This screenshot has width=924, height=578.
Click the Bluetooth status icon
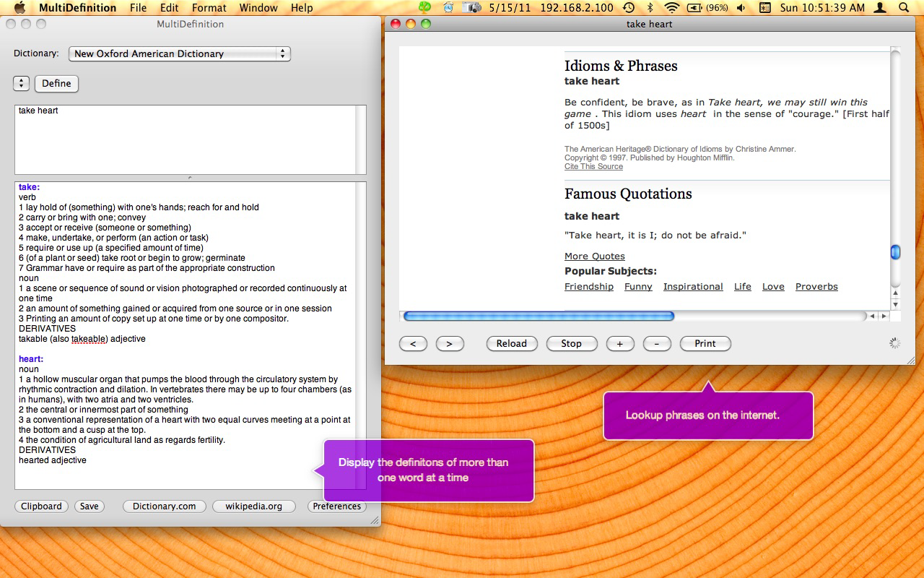point(650,8)
